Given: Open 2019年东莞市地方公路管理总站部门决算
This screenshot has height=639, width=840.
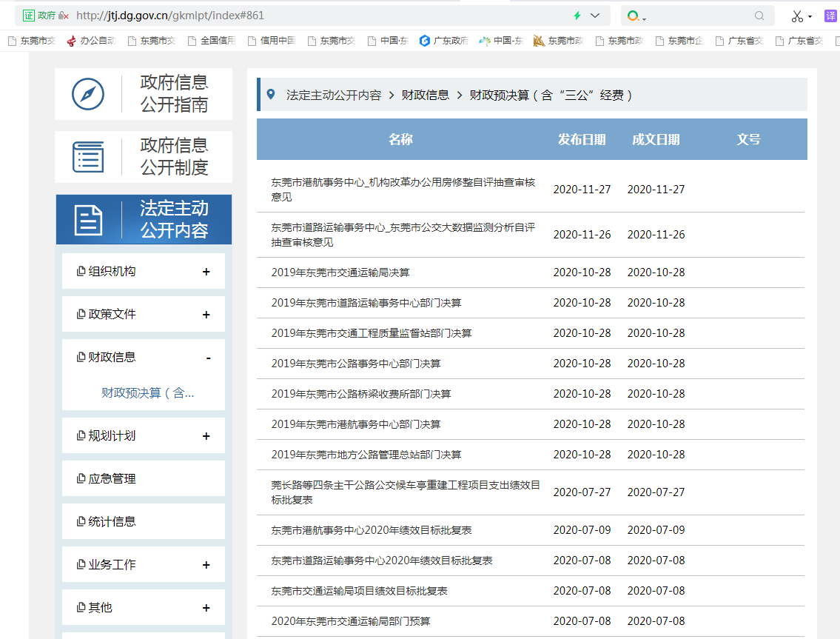Looking at the screenshot, I should tap(366, 455).
